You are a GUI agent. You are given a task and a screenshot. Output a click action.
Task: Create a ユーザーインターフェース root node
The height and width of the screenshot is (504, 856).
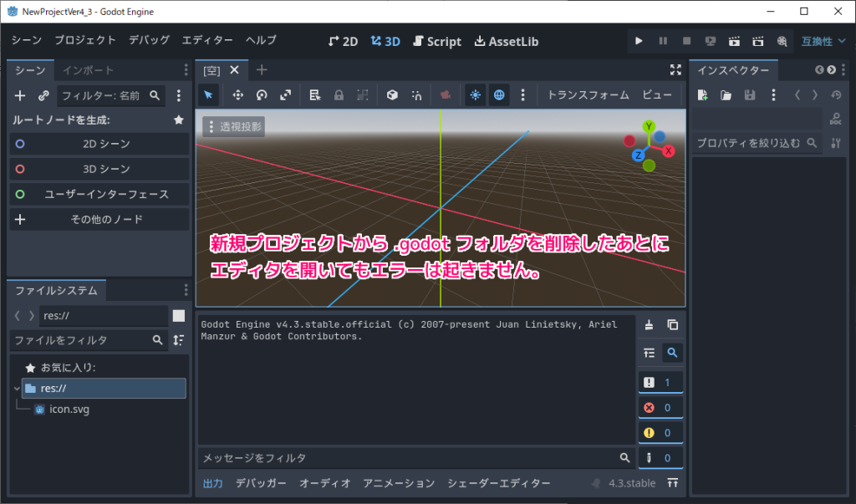[x=99, y=195]
